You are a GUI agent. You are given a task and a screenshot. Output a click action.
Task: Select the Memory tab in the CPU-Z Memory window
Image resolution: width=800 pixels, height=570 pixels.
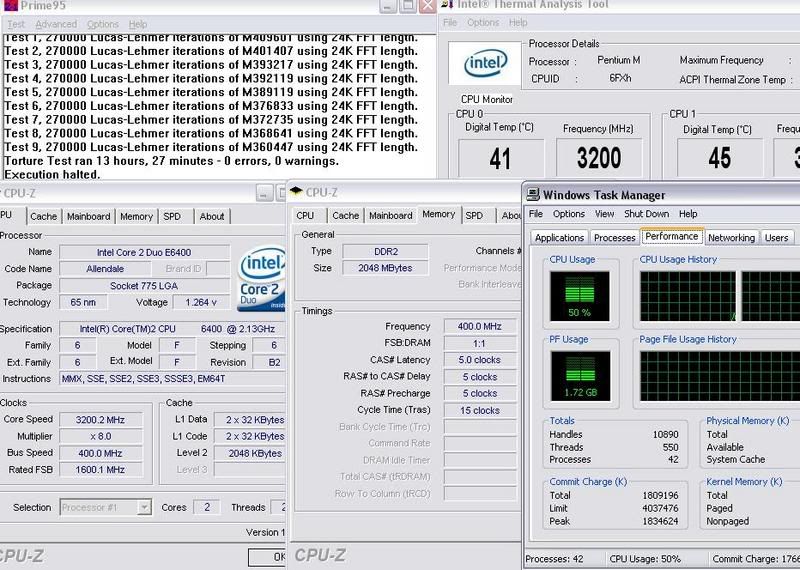(x=439, y=214)
